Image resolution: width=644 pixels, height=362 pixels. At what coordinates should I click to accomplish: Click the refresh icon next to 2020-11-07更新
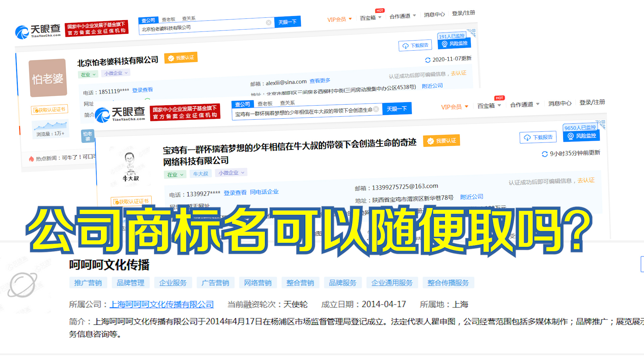click(428, 60)
